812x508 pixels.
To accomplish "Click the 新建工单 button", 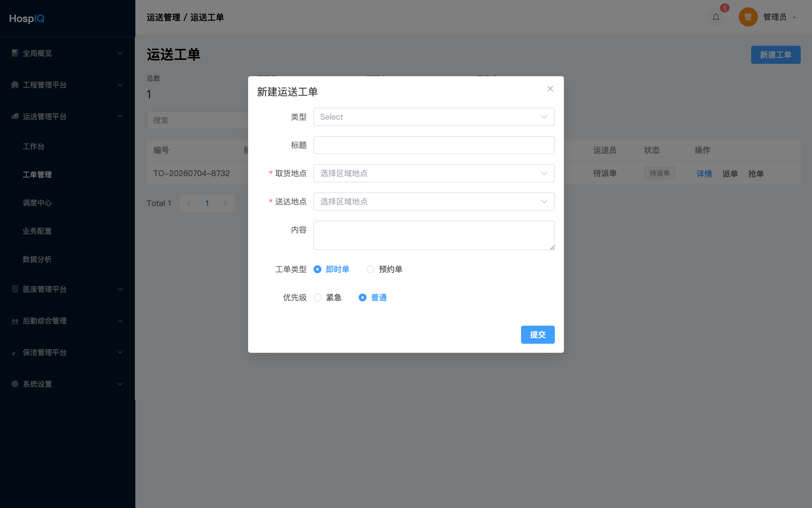I will (775, 55).
